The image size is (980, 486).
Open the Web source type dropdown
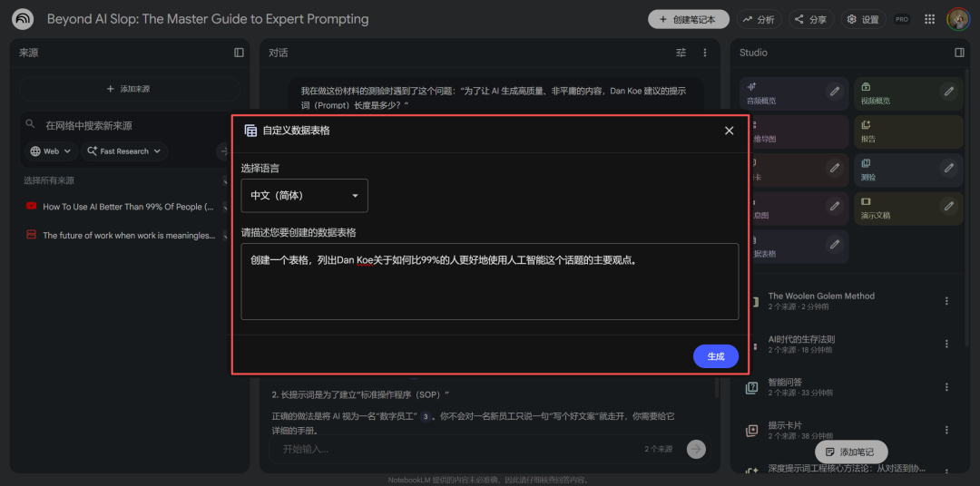point(51,151)
